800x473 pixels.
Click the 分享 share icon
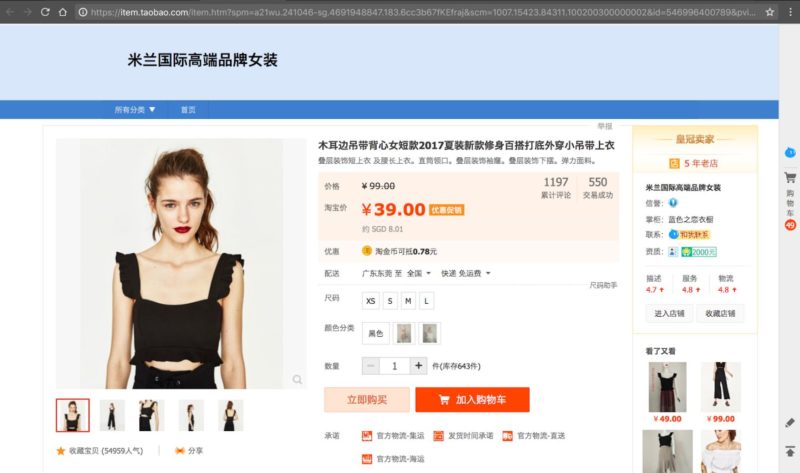click(180, 451)
